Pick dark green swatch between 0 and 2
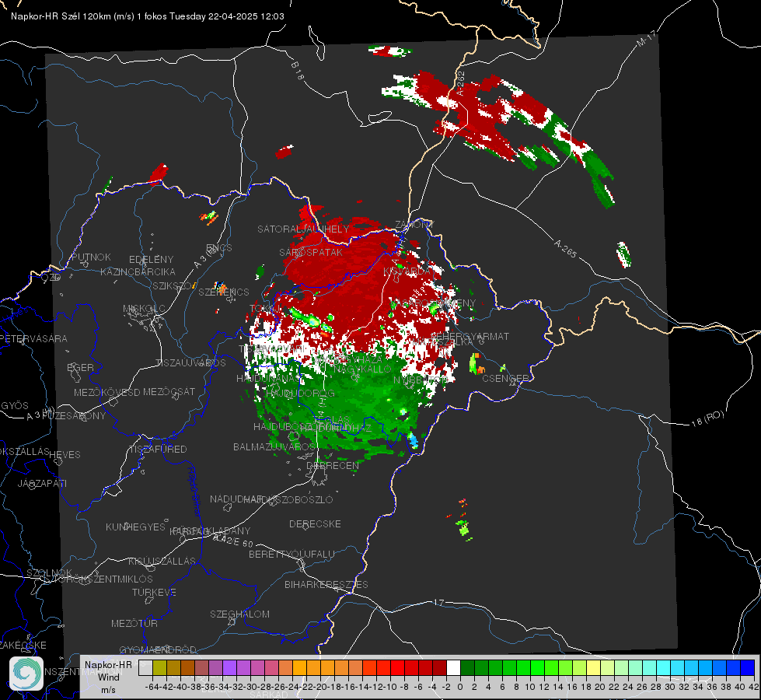 [x=467, y=668]
